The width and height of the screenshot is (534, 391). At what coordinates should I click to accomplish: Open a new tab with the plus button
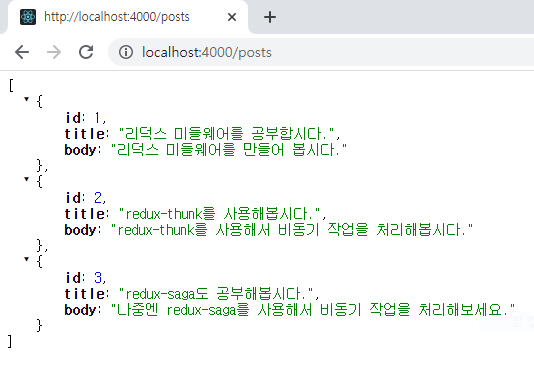click(x=270, y=17)
